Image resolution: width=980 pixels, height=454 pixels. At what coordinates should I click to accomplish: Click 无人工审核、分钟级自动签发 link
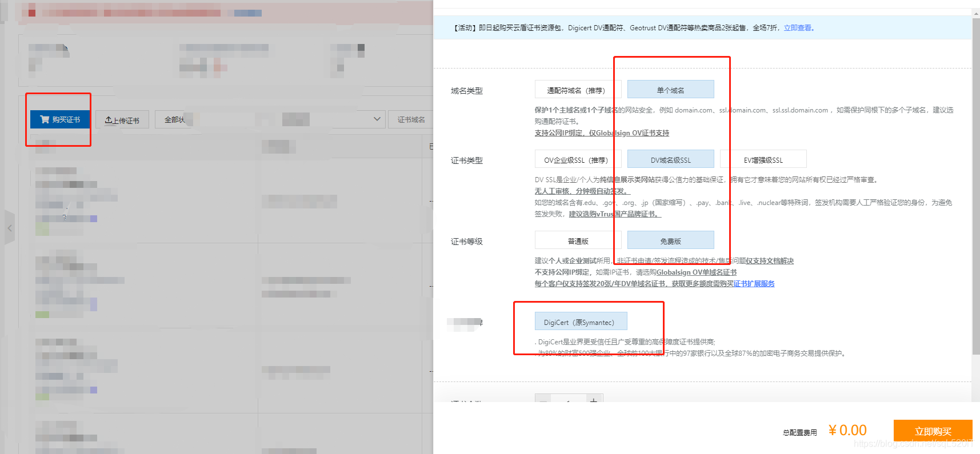pyautogui.click(x=583, y=191)
